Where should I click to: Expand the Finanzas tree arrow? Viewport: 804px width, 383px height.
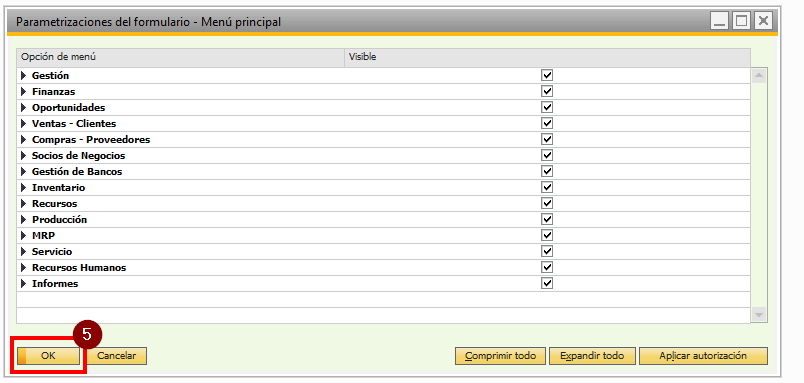[x=23, y=92]
